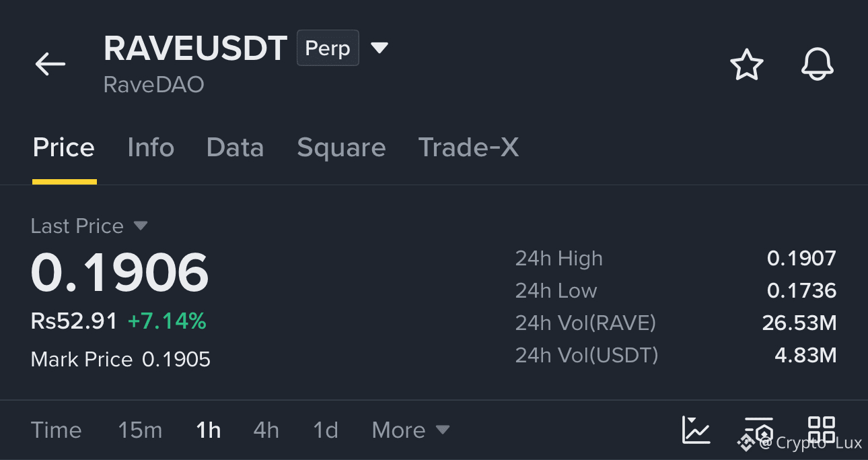Viewport: 868px width, 460px height.
Task: Select the 15m chart interval
Action: pyautogui.click(x=140, y=430)
